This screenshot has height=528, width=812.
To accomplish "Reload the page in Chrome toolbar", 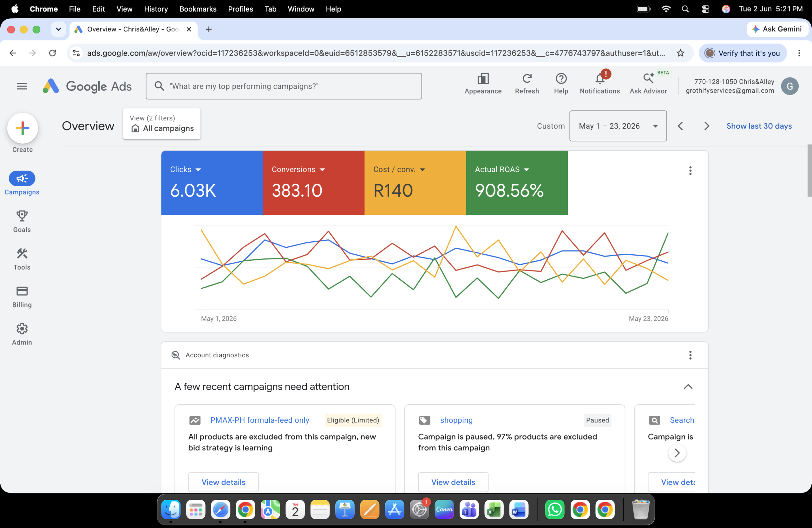I will point(52,53).
